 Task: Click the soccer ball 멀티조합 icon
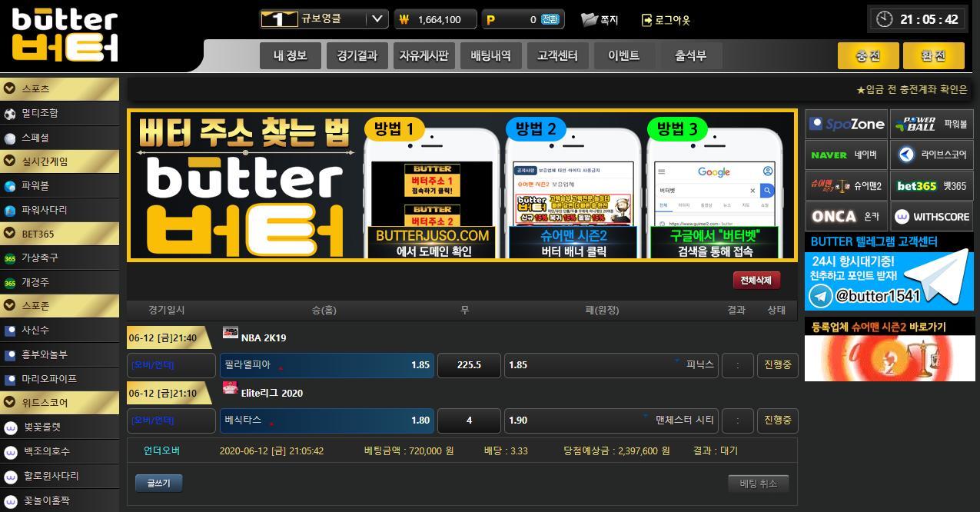10,114
